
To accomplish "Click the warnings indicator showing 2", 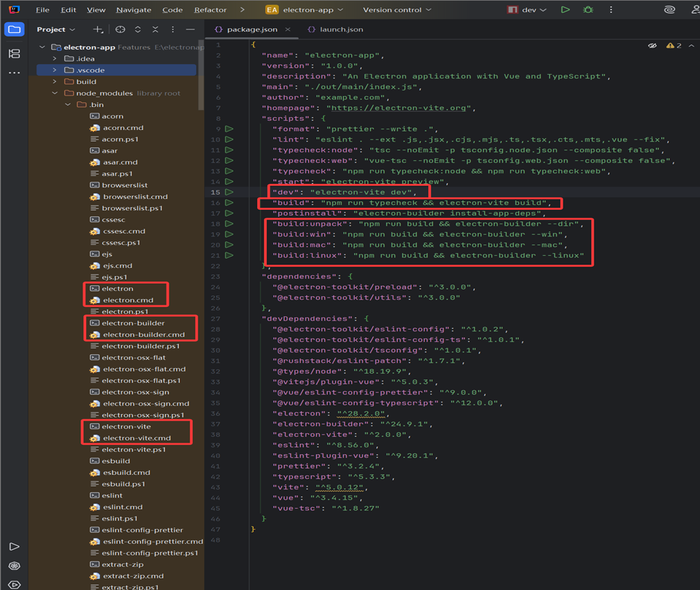I will coord(673,45).
